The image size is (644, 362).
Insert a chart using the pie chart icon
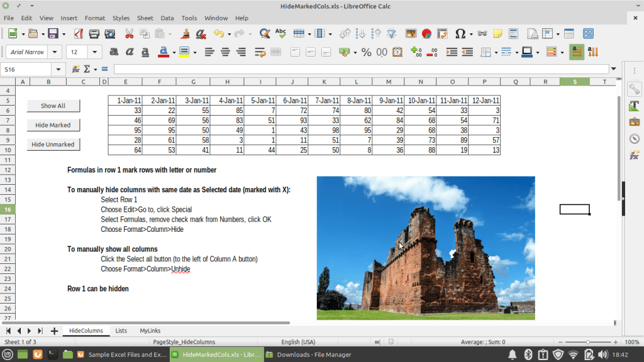tap(426, 34)
